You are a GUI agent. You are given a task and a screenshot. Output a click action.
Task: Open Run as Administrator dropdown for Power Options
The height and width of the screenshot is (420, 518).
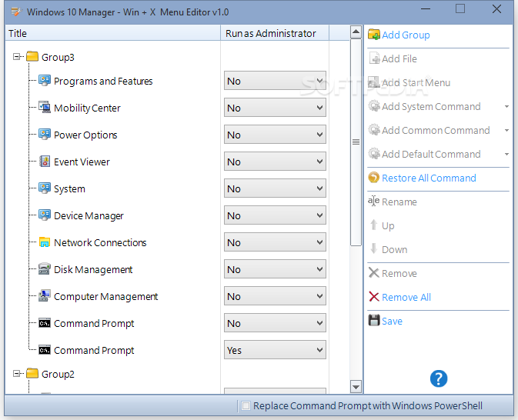click(275, 135)
